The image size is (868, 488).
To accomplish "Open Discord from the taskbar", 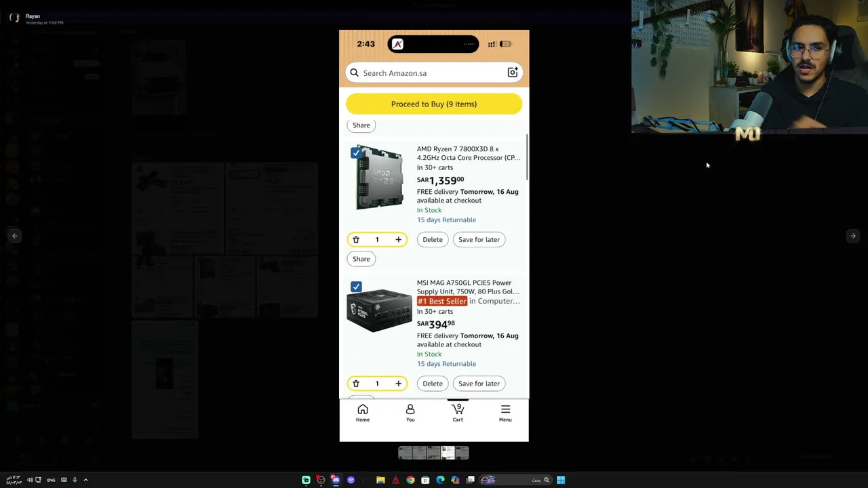I will [x=336, y=480].
